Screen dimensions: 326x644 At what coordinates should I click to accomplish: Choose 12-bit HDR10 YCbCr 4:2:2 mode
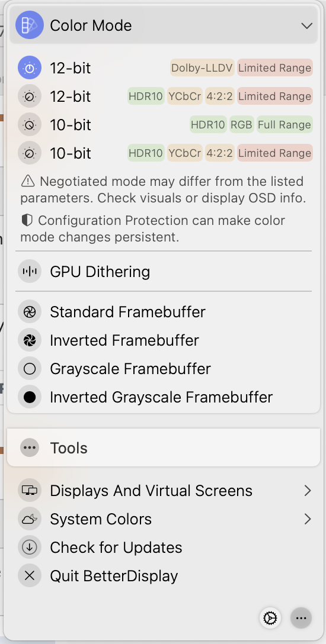point(164,96)
